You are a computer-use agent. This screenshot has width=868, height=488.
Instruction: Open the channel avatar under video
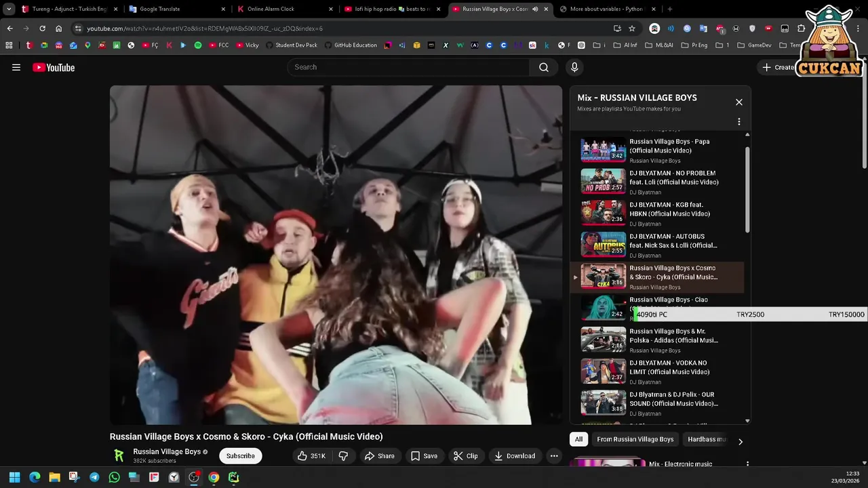(x=119, y=455)
